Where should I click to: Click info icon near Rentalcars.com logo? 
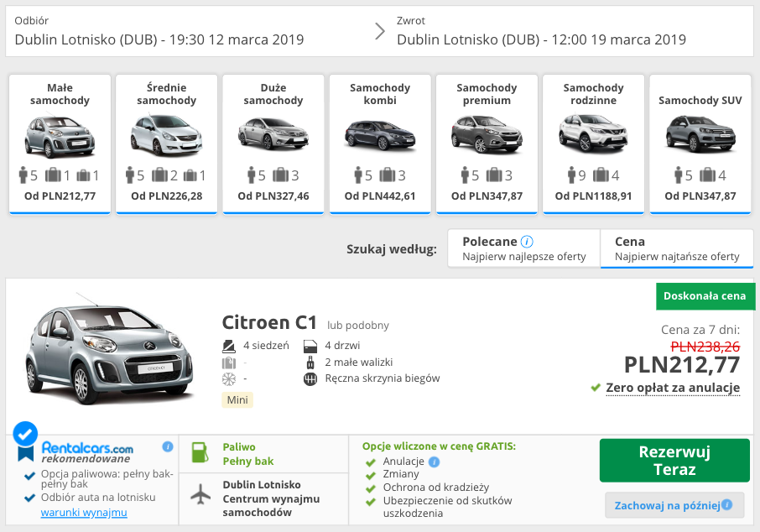click(x=168, y=446)
